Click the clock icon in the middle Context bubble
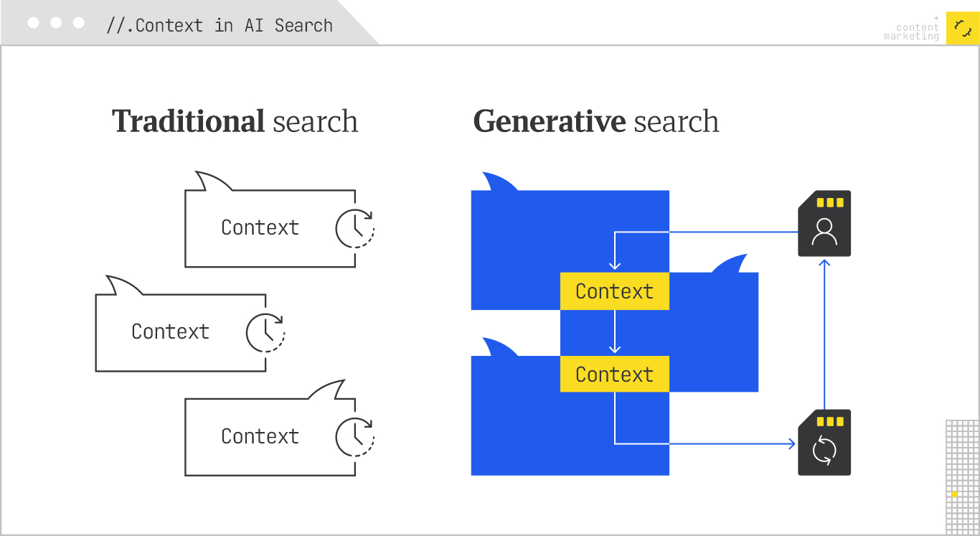 pyautogui.click(x=265, y=332)
